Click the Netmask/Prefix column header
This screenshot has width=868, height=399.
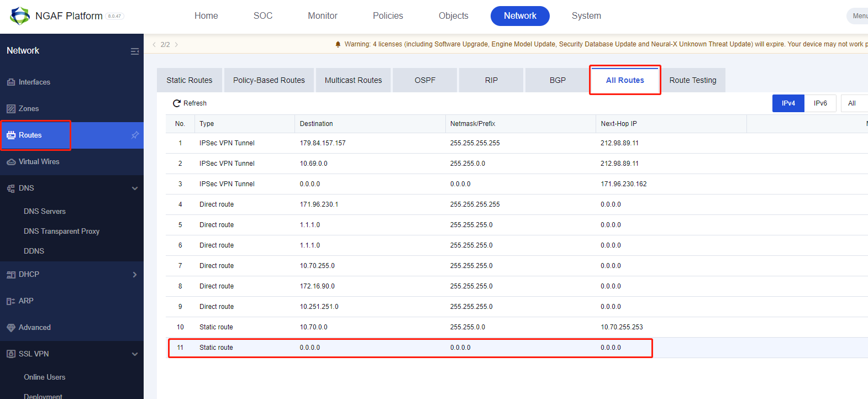[x=520, y=124]
